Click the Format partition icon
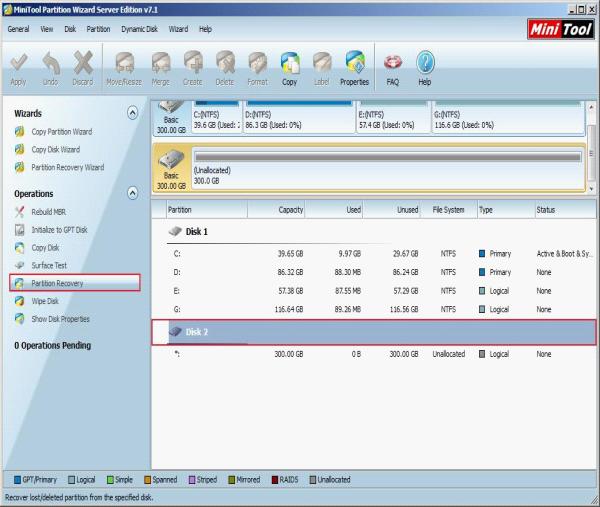 coord(258,69)
